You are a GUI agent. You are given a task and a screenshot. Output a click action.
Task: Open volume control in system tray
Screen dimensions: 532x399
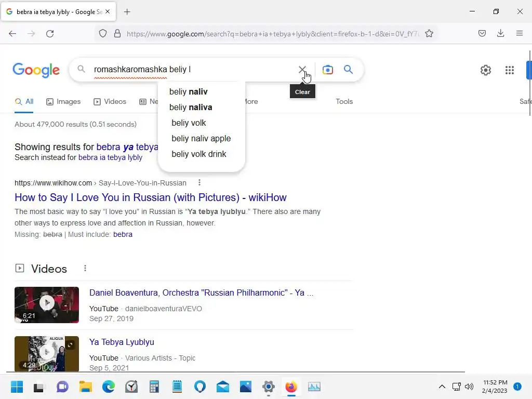tap(469, 387)
